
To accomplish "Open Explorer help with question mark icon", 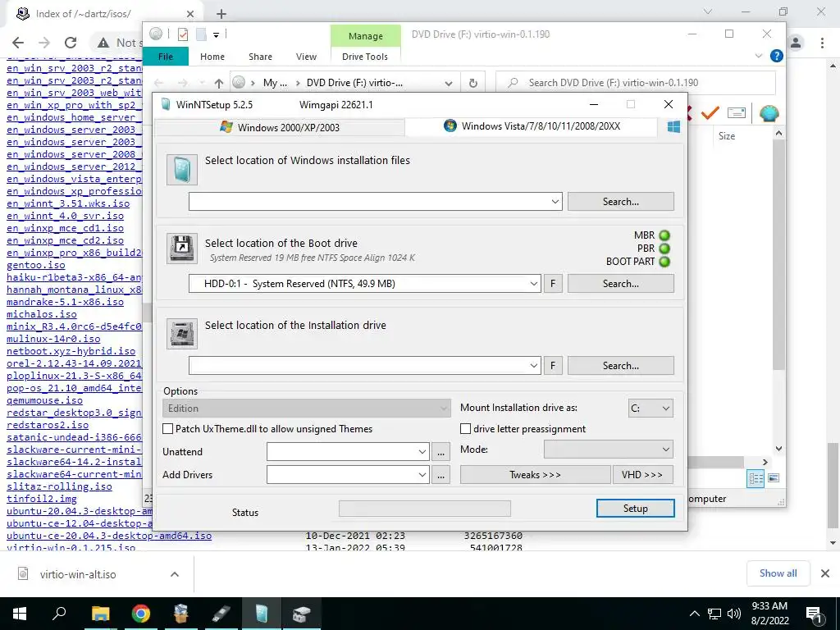I will [776, 56].
